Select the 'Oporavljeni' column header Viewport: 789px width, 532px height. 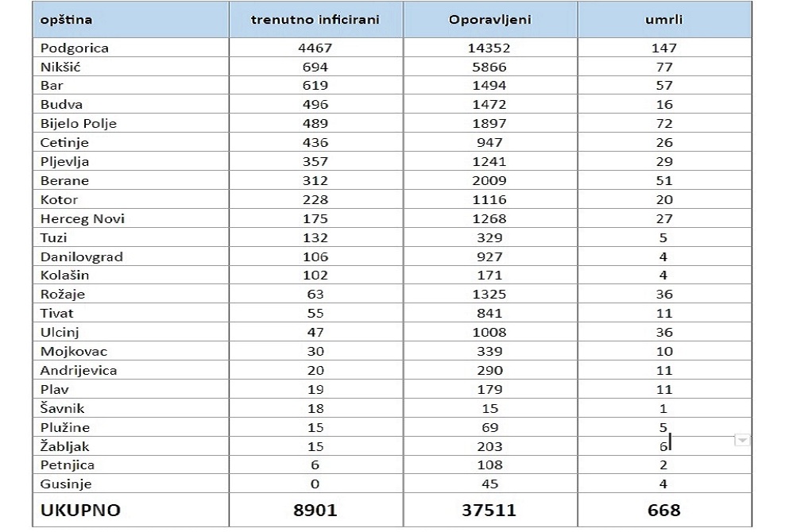pos(489,20)
